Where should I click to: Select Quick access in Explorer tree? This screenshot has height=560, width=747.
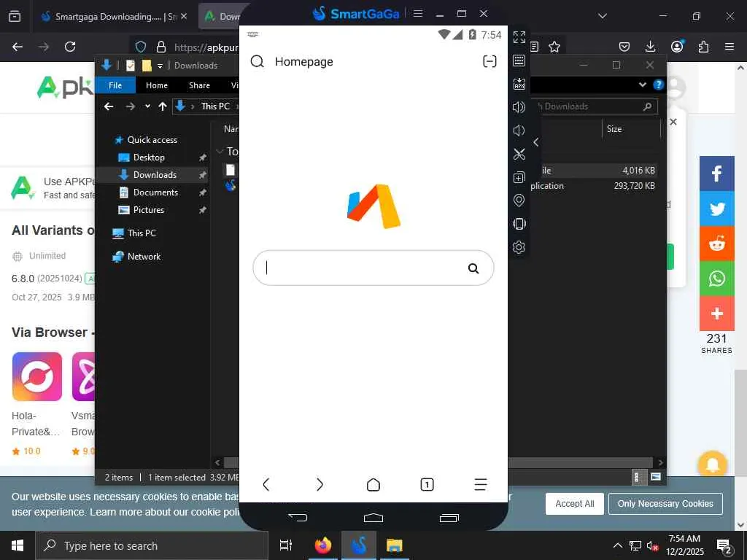[x=152, y=140]
